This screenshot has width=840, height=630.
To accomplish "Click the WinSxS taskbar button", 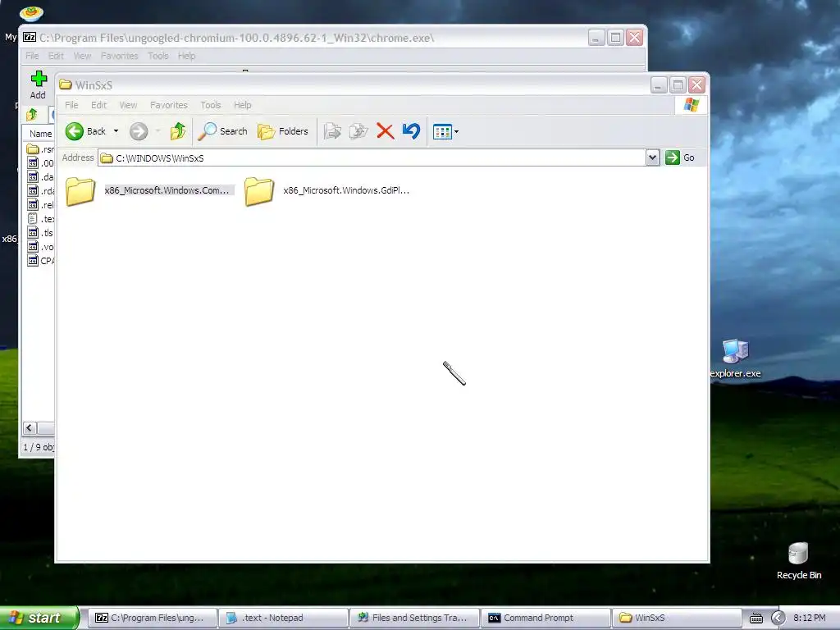I will pos(676,618).
